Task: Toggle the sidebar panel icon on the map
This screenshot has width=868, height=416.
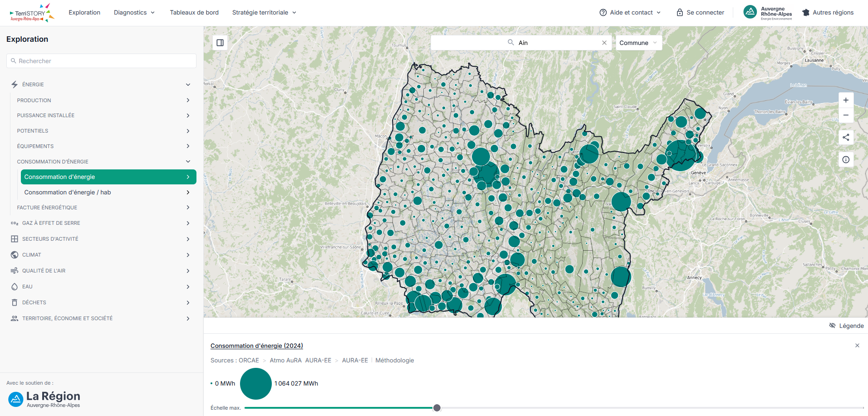Action: 220,43
